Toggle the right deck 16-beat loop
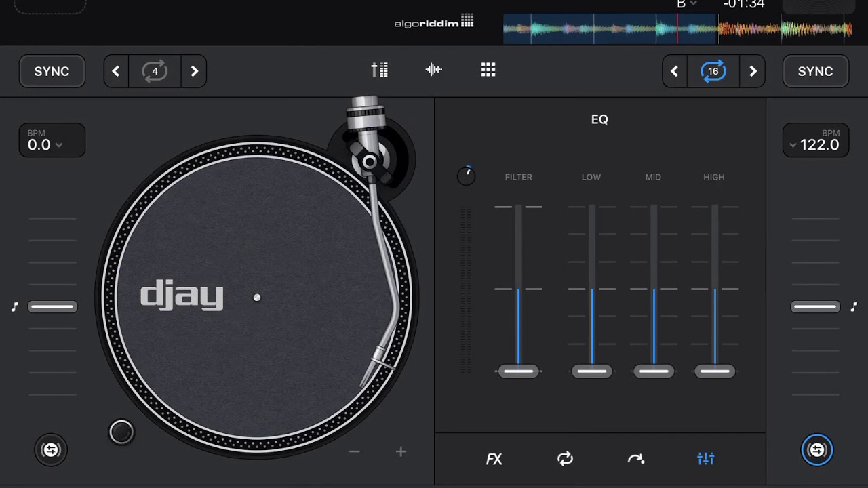 [713, 71]
